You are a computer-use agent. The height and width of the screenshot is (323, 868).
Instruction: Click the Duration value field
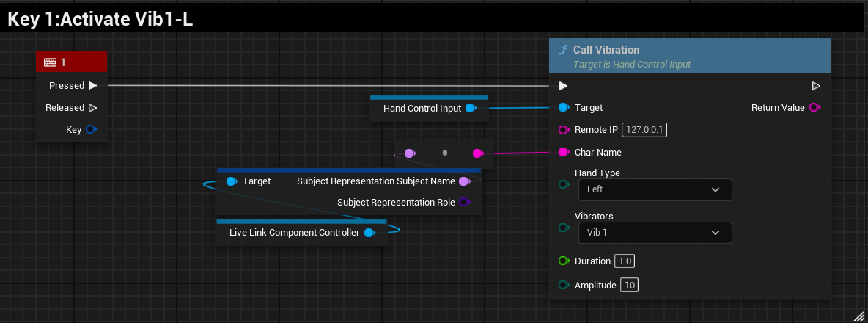(625, 261)
